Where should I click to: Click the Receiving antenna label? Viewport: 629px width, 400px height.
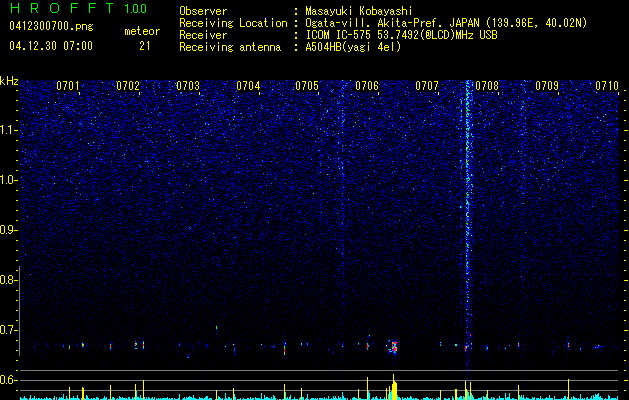coord(230,47)
